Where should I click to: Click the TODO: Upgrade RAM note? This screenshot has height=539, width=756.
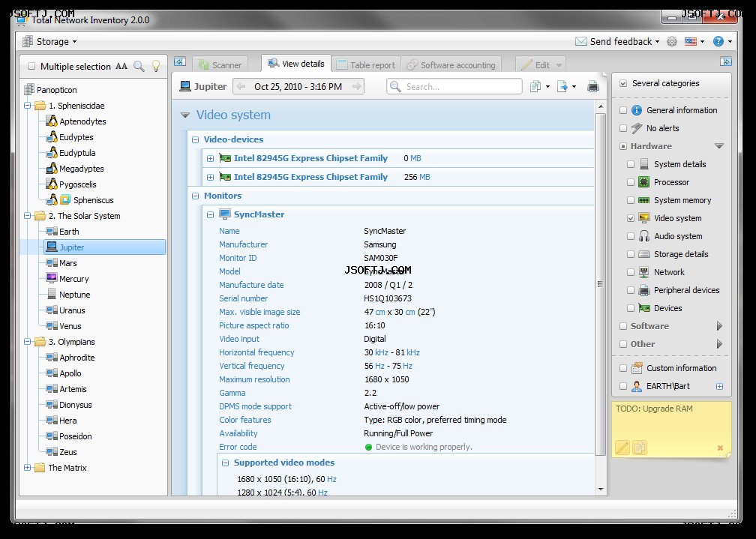tap(654, 409)
